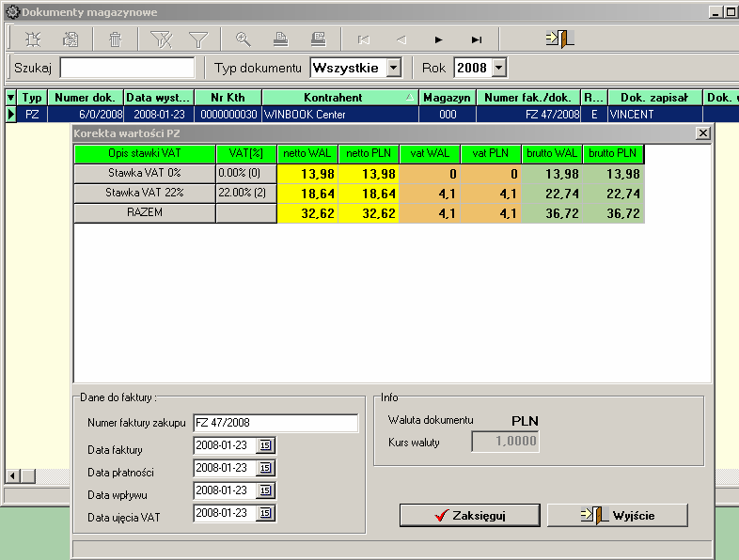Viewport: 739px width, 560px height.
Task: Sort by Typ column header
Action: point(32,98)
